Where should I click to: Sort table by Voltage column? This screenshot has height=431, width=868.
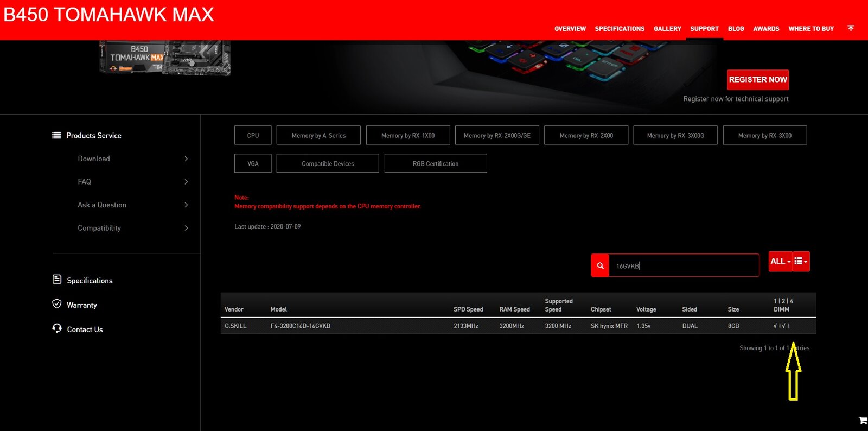[646, 309]
